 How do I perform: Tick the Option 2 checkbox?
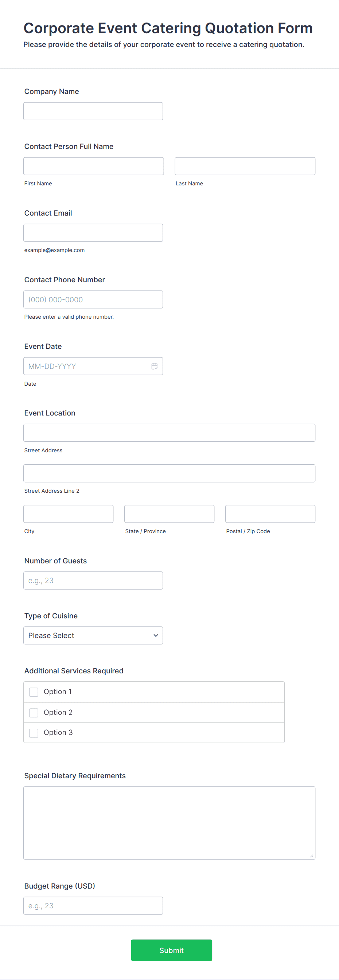coord(34,713)
